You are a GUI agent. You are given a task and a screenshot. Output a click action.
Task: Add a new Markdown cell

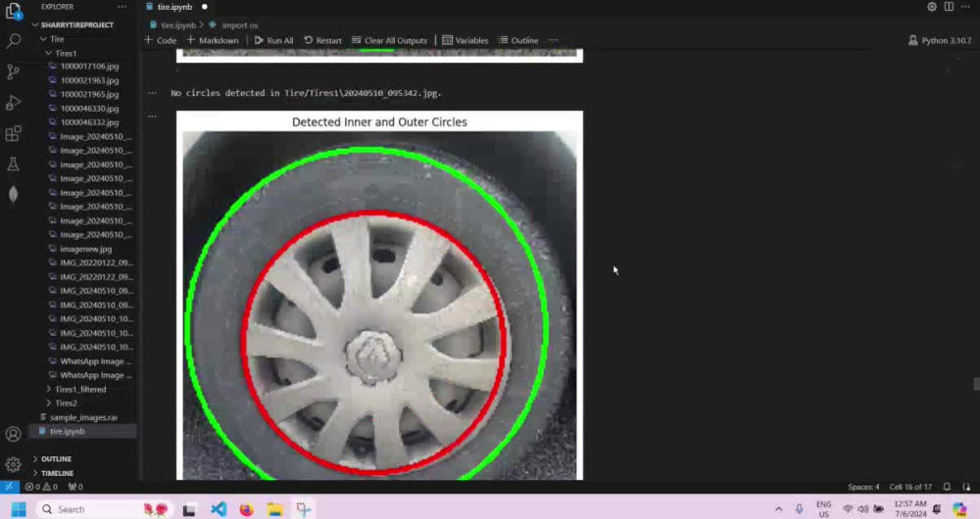[213, 40]
